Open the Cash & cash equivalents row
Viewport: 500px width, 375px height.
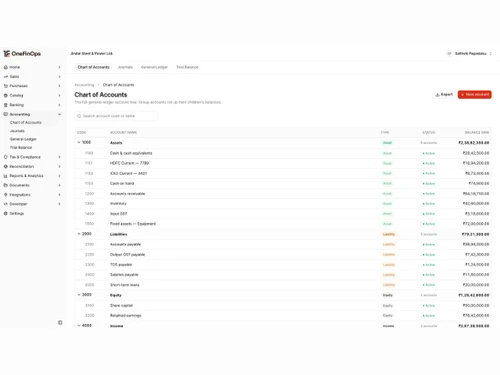[283, 153]
